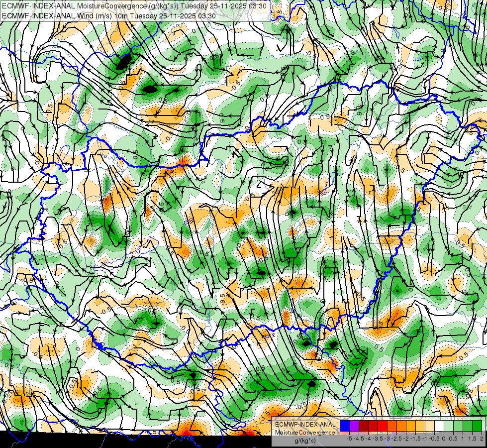This screenshot has height=448, width=487.
Task: Click the '-5' tick value in legend
Action: click(x=349, y=439)
